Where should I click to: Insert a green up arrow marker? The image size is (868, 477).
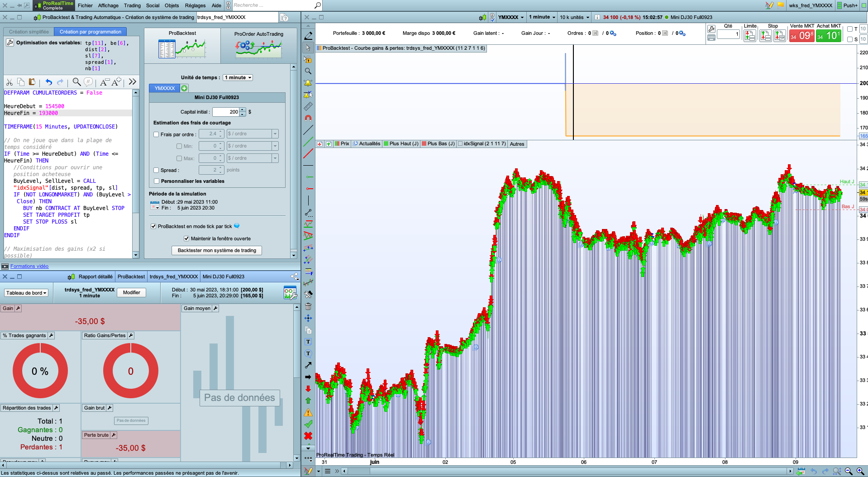308,401
